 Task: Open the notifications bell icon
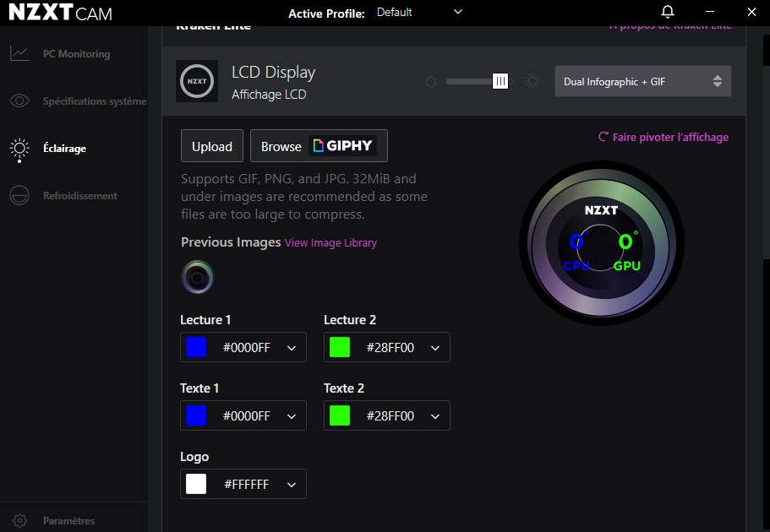click(668, 12)
